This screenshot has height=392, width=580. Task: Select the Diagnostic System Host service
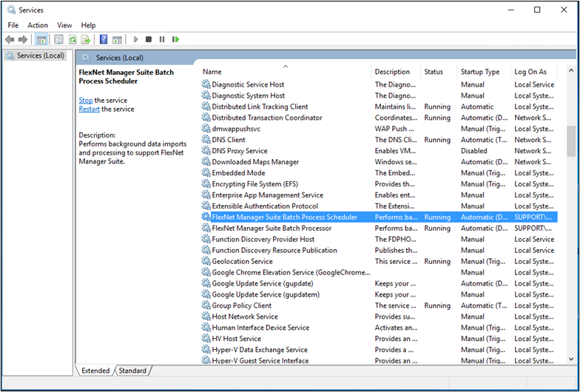(379, 95)
